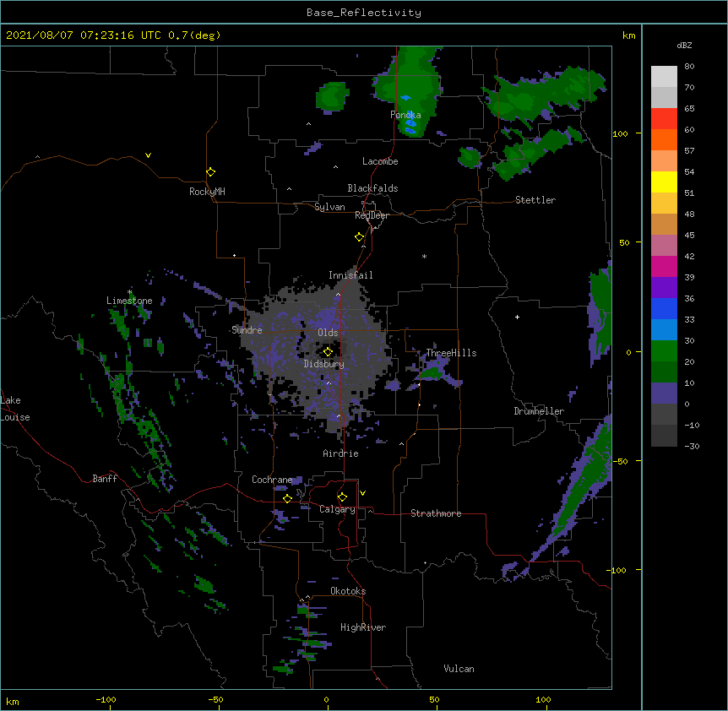Click the -50 tick label on right axis
The image size is (728, 711).
click(620, 461)
